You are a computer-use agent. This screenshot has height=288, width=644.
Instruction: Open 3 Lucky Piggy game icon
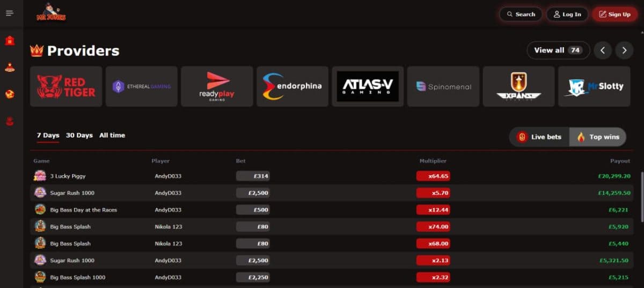40,176
